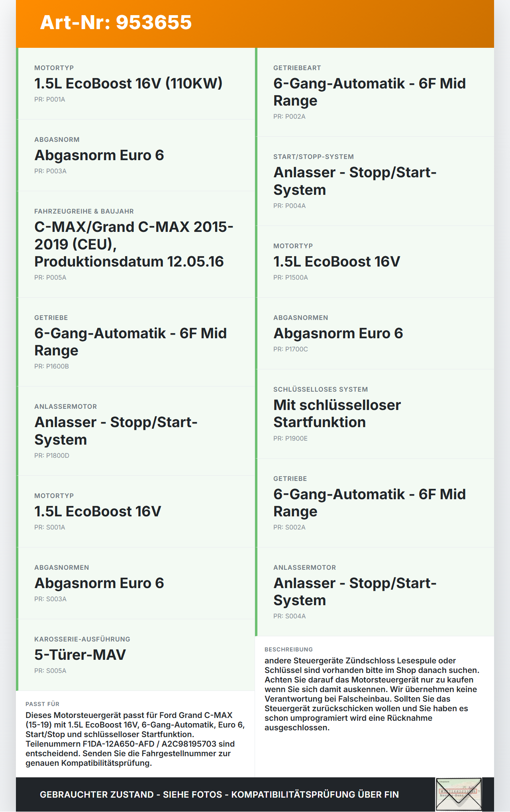Click the Gebrauchter Zustand footer banner text

(x=219, y=794)
